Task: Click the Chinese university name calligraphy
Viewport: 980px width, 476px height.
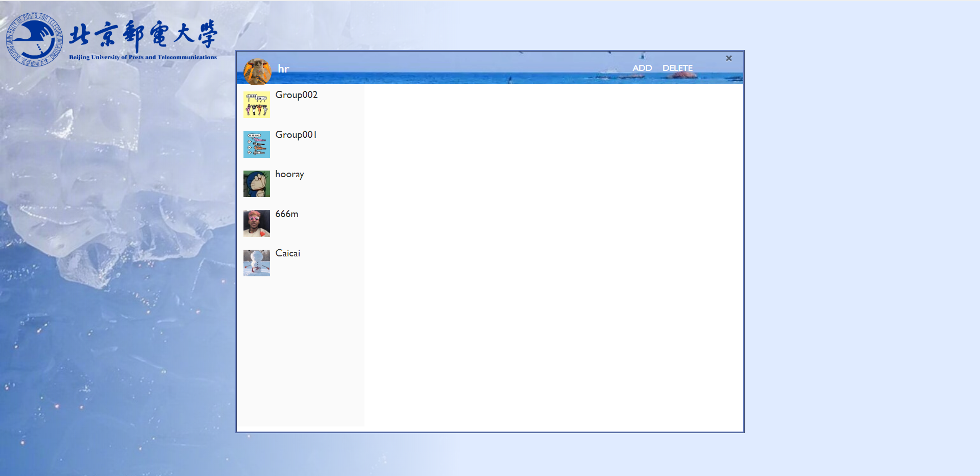Action: [x=143, y=35]
